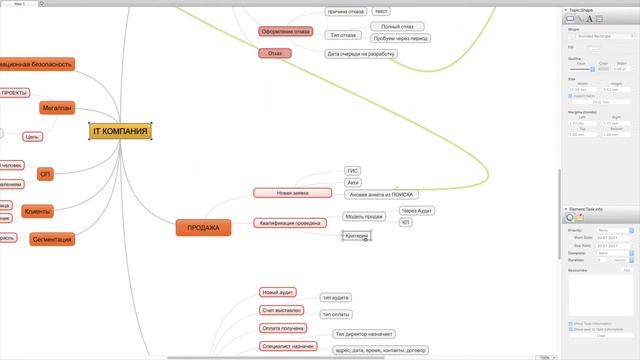
Task: Select the 'Отказ' subtopic
Action: pos(275,53)
